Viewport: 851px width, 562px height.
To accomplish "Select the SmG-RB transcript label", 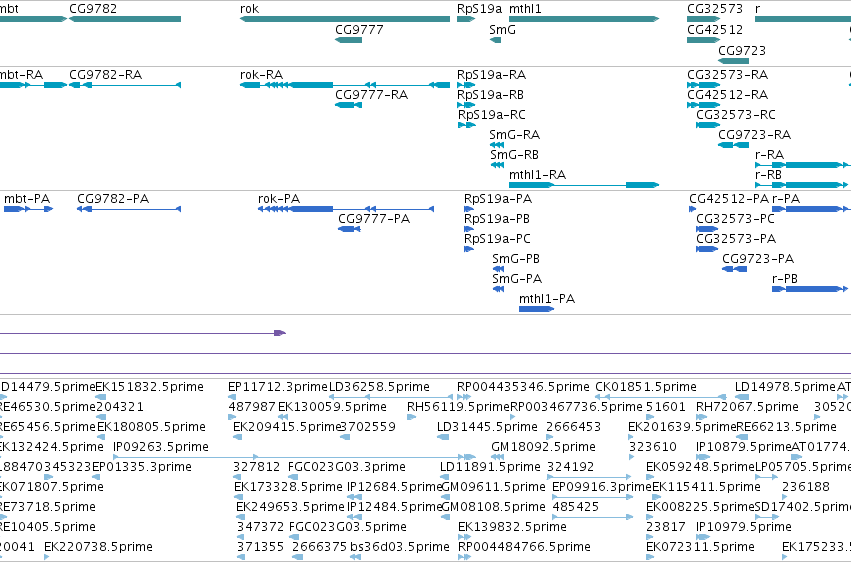I will point(514,155).
